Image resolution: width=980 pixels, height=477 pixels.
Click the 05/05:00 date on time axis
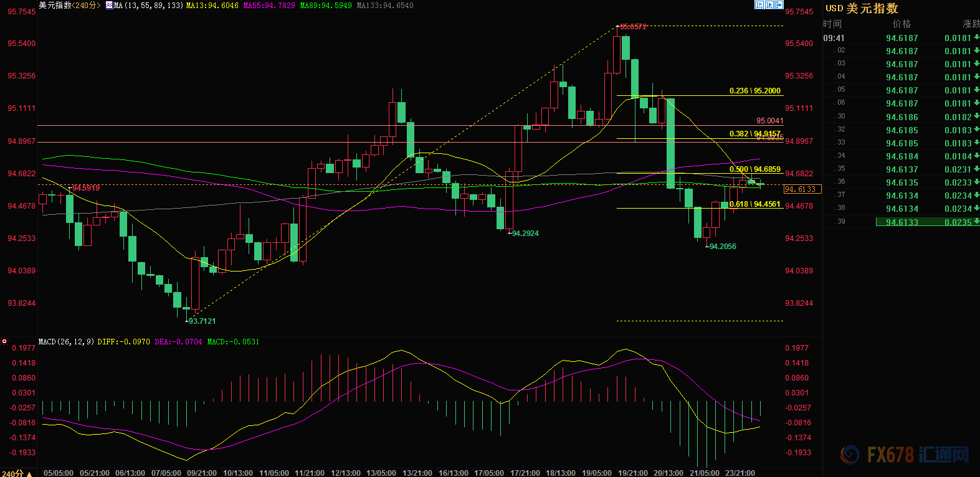(59, 473)
